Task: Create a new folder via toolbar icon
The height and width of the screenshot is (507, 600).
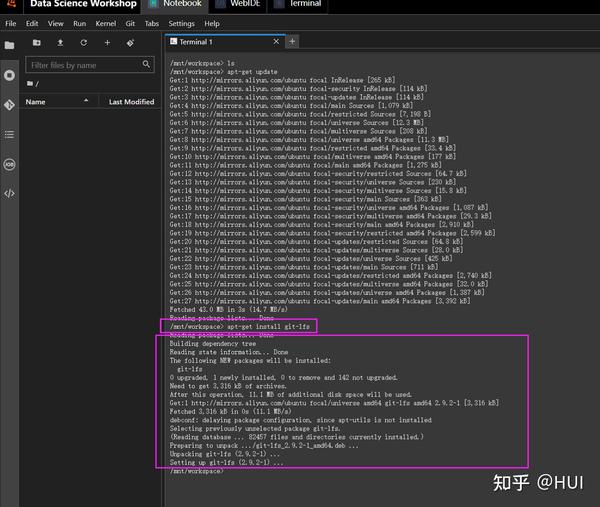Action: (x=37, y=42)
